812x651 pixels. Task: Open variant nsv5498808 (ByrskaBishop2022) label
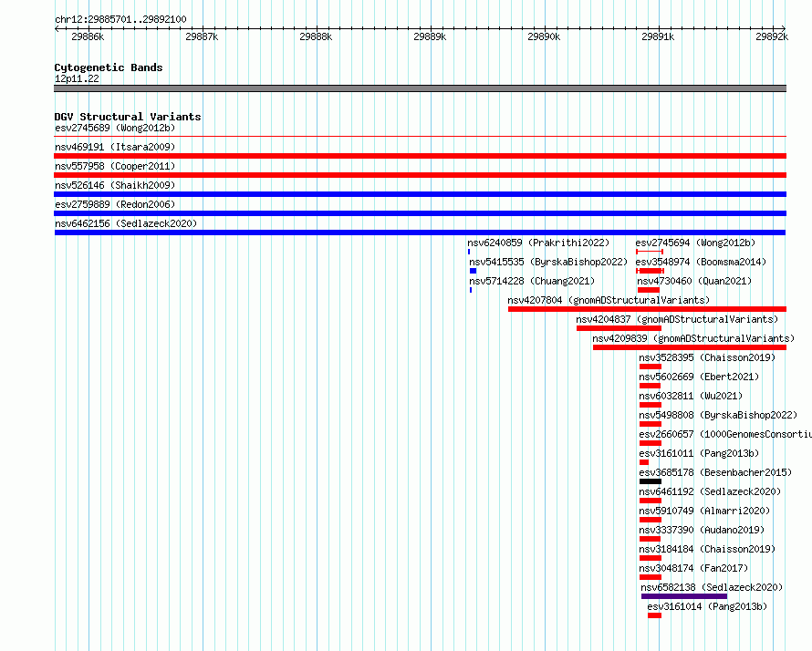(718, 415)
